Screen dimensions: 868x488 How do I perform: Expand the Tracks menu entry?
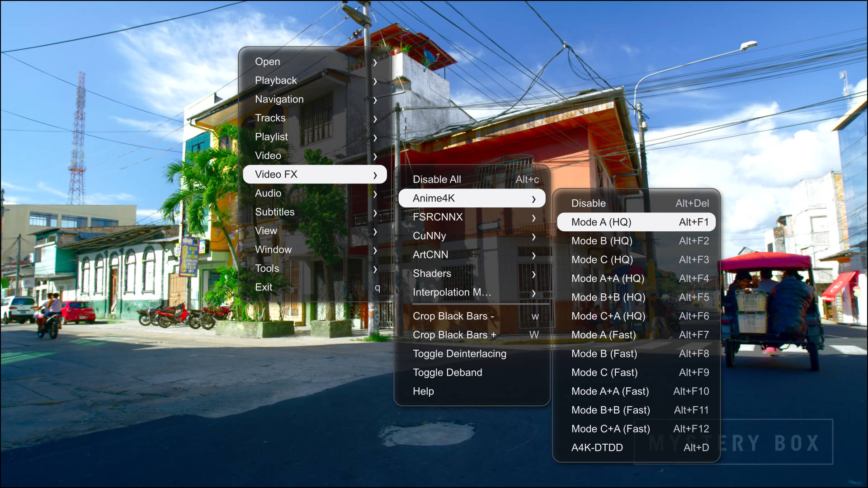pos(315,118)
